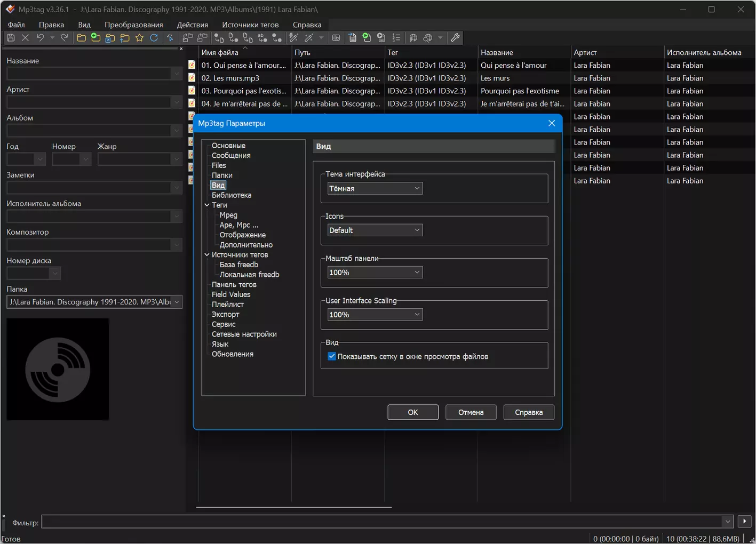This screenshot has width=756, height=544.
Task: Go to parent folder via up-arrow folder icon
Action: pyautogui.click(x=125, y=38)
